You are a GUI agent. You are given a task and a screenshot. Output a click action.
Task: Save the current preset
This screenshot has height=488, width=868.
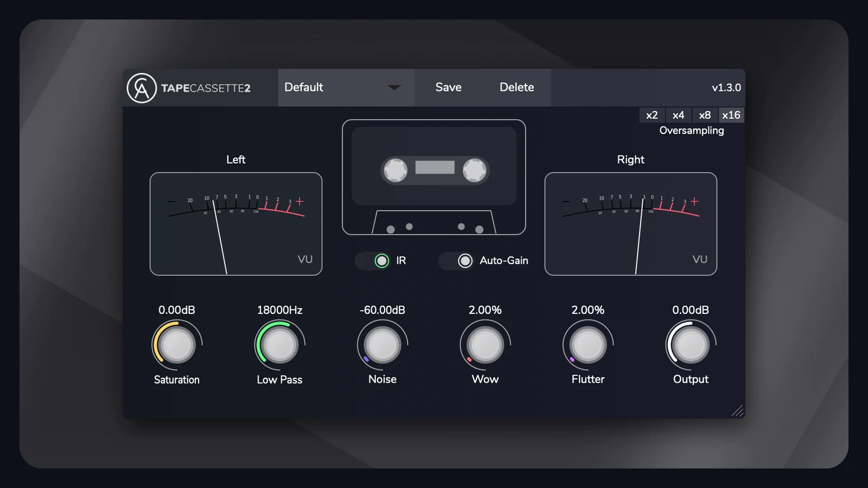click(448, 87)
